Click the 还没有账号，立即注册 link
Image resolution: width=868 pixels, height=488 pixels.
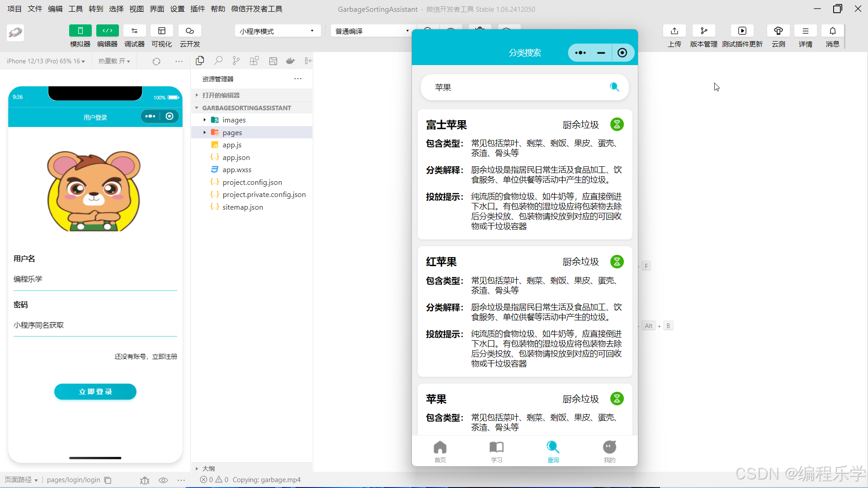pos(146,357)
